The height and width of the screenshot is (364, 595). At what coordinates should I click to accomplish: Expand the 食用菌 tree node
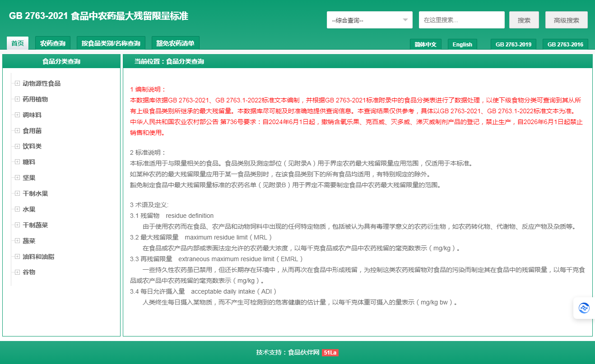click(17, 131)
